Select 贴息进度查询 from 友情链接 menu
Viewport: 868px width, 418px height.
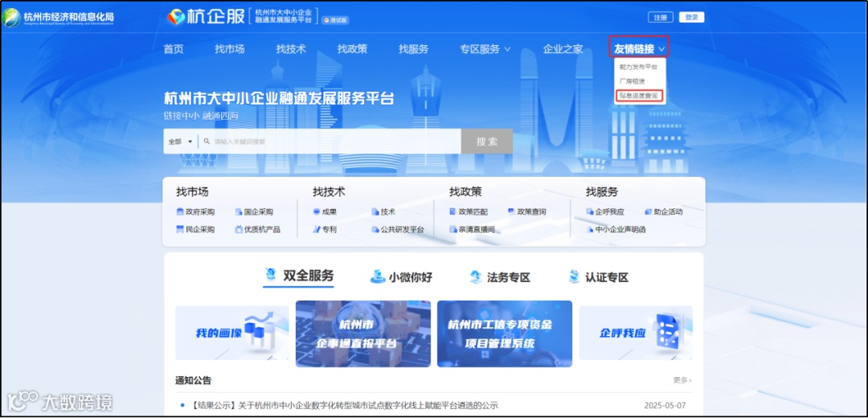coord(639,96)
